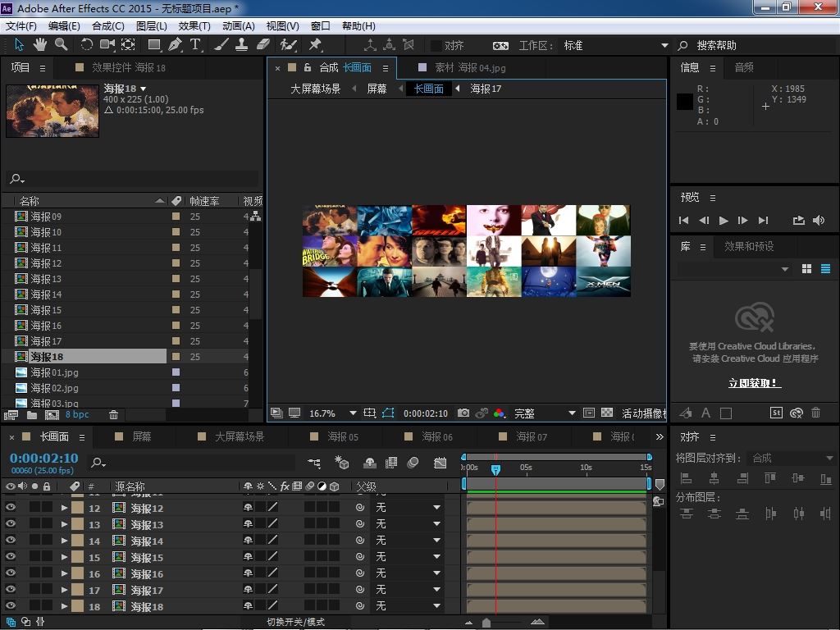Hide layer 海报14 with its eye icon
The height and width of the screenshot is (630, 840).
coord(10,540)
